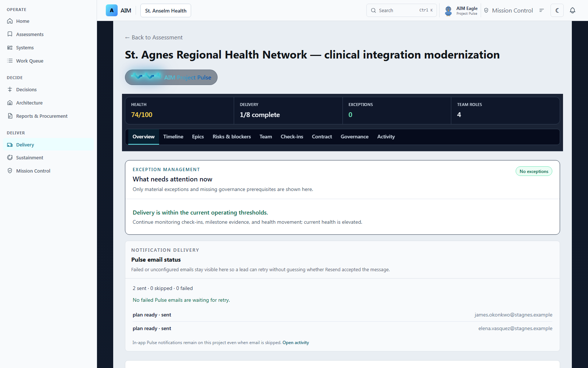
Task: Open Work Queue in sidebar
Action: pos(48,61)
